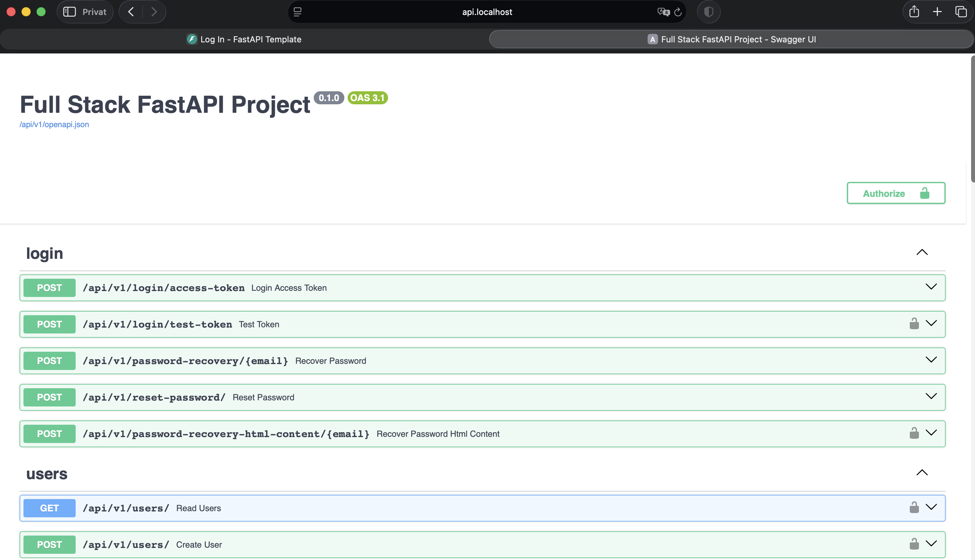
Task: Click the page vertical scrollbar
Action: (972, 119)
